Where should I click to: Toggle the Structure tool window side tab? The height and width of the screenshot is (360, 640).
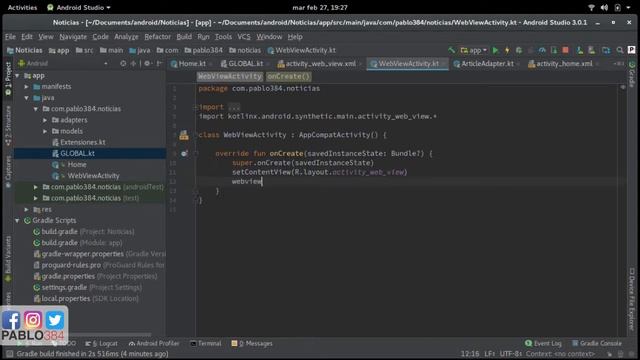pyautogui.click(x=8, y=126)
